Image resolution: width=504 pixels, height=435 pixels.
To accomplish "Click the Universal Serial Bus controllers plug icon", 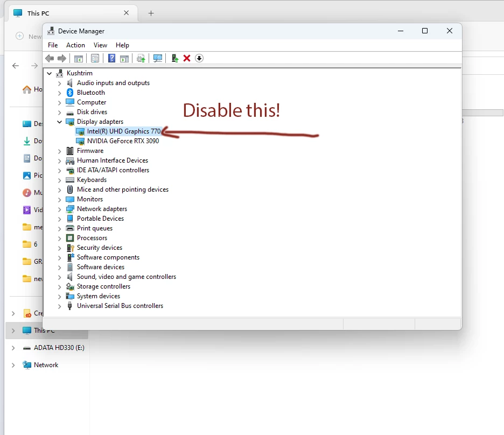I will [x=70, y=306].
